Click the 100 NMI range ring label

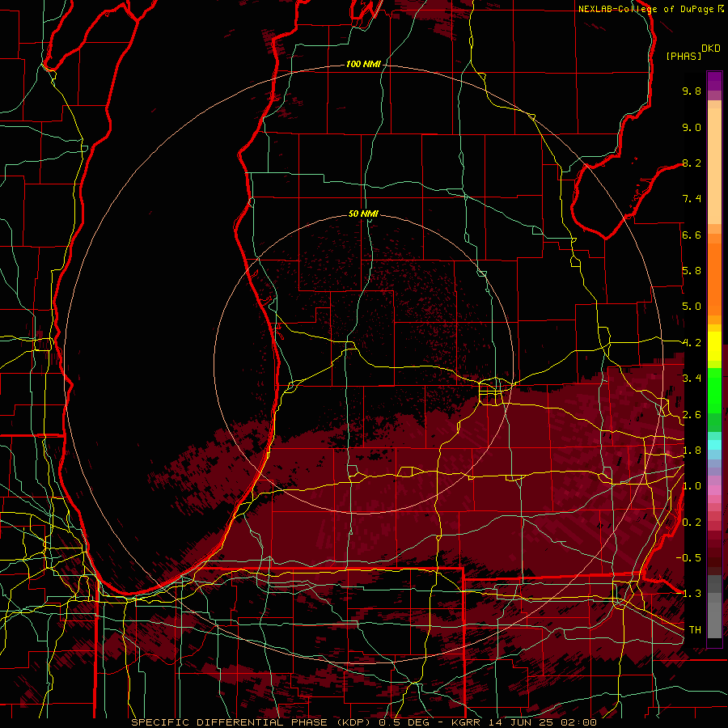pyautogui.click(x=363, y=64)
